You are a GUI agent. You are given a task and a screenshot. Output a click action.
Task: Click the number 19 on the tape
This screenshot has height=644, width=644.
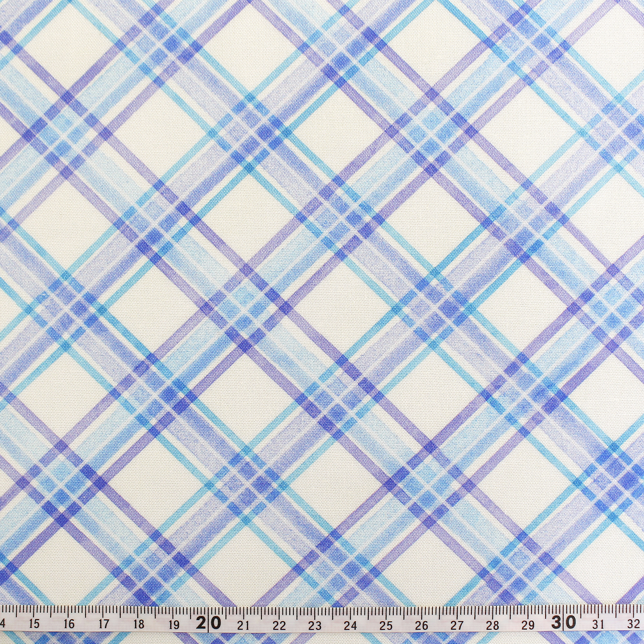pyautogui.click(x=174, y=624)
